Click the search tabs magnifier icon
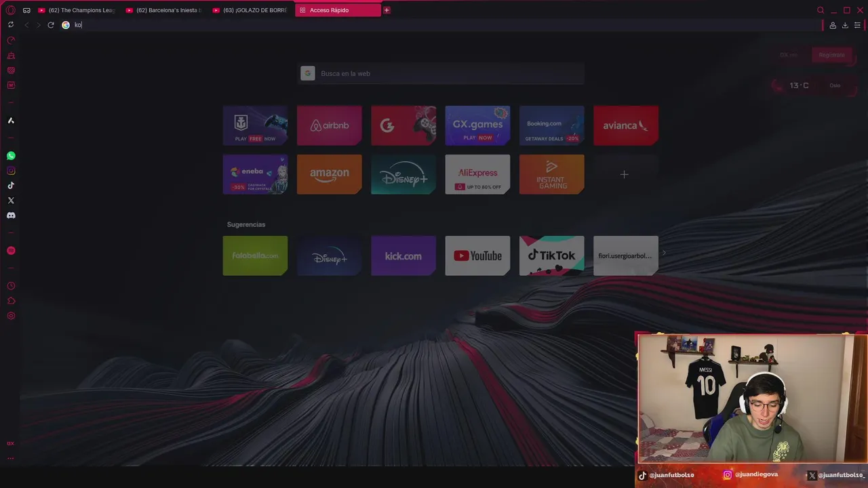Viewport: 868px width, 488px height. point(821,10)
